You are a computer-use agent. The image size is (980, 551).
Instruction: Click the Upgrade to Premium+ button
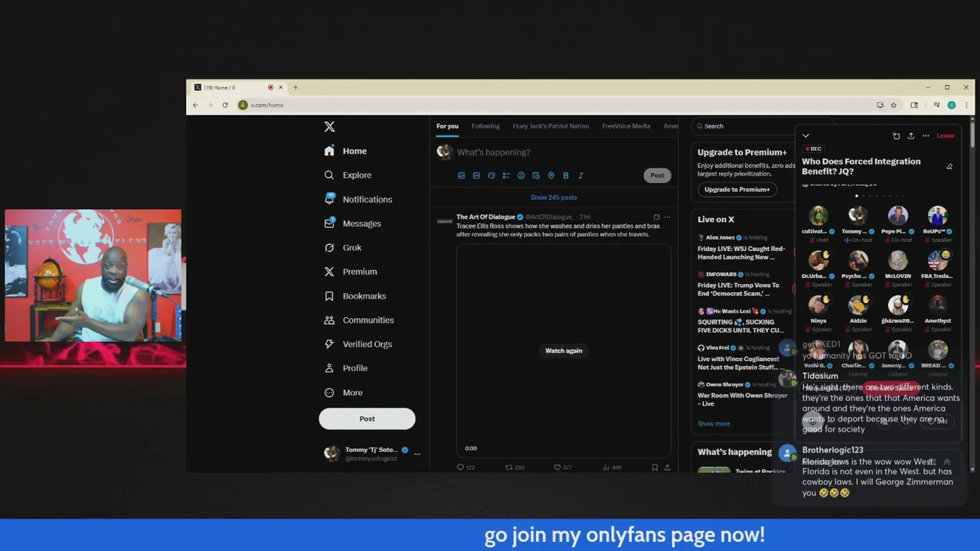click(x=737, y=189)
